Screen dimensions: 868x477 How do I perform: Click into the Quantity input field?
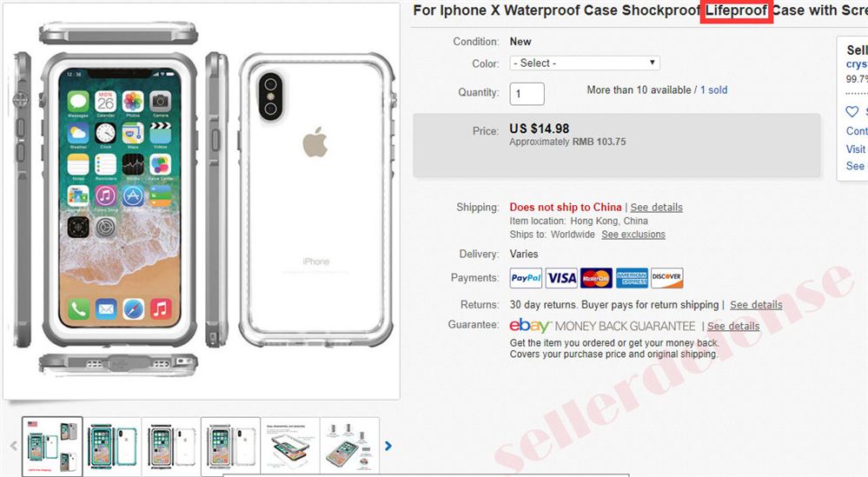pos(527,94)
